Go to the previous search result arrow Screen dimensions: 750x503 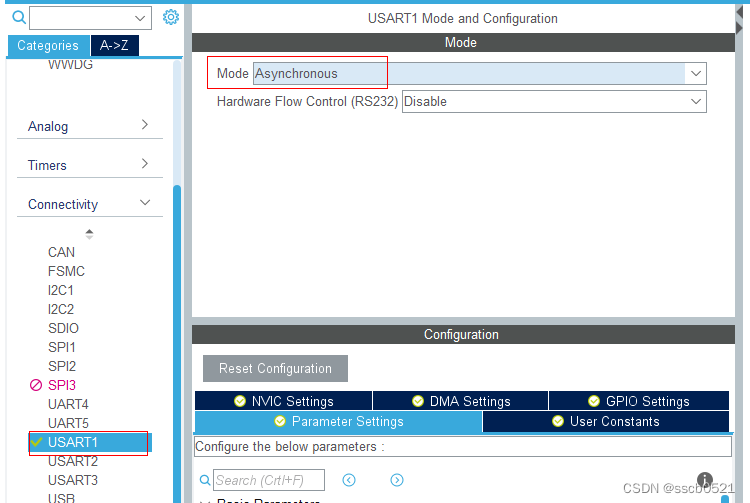(x=349, y=480)
